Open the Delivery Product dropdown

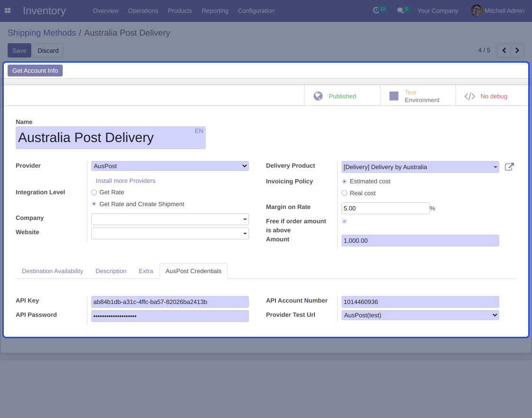click(420, 167)
